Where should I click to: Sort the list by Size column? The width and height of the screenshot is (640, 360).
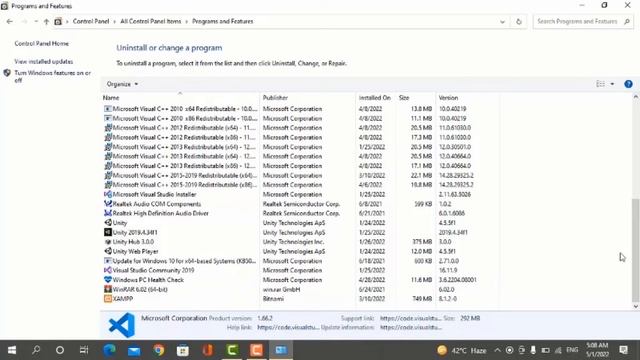click(404, 98)
